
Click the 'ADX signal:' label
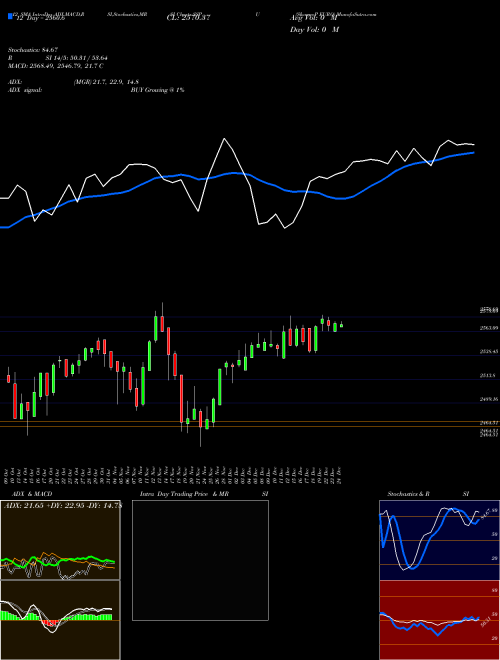pyautogui.click(x=25, y=90)
